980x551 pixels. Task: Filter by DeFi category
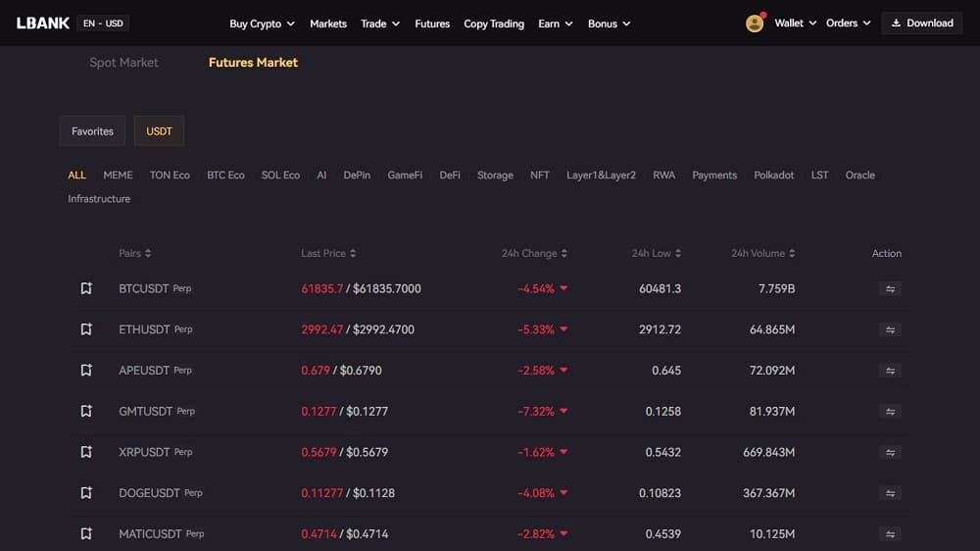coord(450,175)
